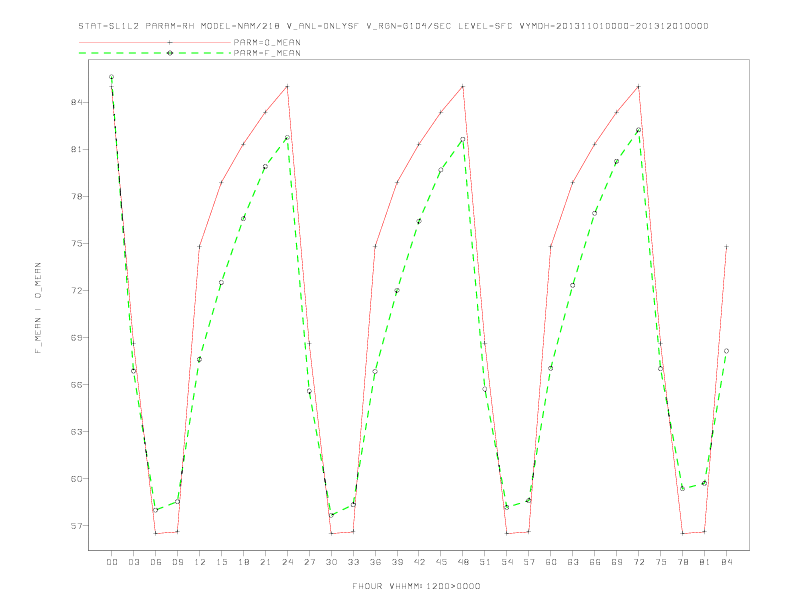Screen dimensions: 792x612
Task: Click the y-axis tick label 84
Action: [76, 103]
